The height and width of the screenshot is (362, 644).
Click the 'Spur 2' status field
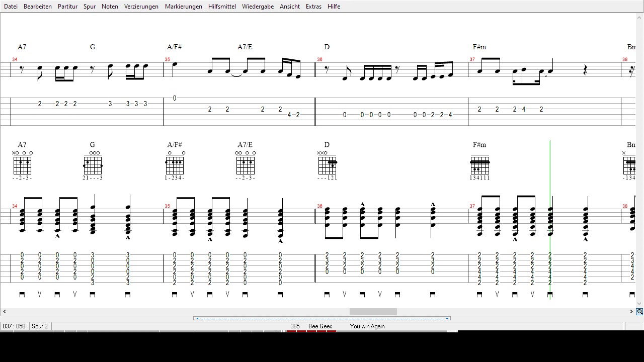pos(40,326)
